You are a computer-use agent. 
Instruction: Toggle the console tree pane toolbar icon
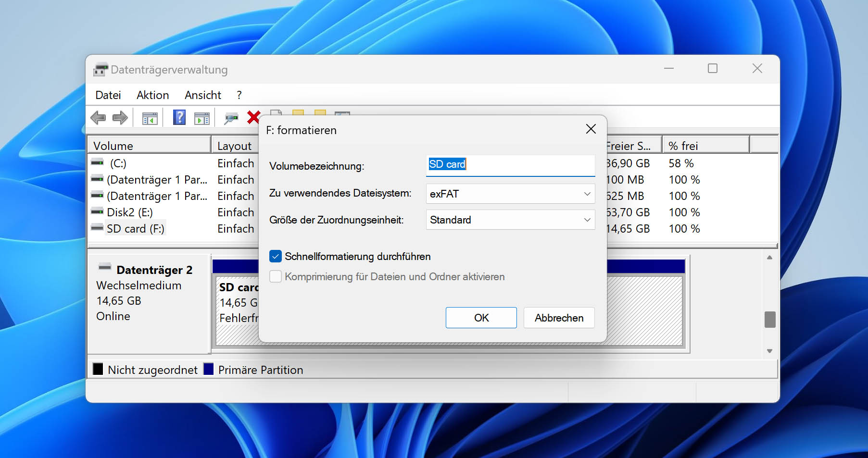[x=150, y=118]
